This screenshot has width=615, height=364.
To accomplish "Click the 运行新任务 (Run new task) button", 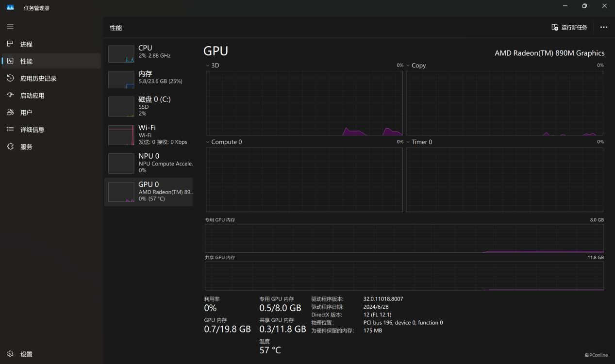I will [x=569, y=27].
